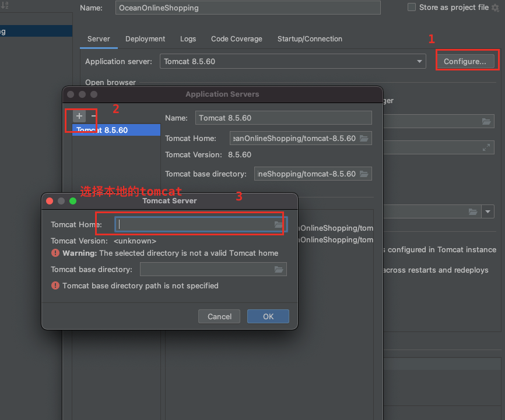The height and width of the screenshot is (420, 505).
Task: Click the base directory not specified error icon
Action: pyautogui.click(x=55, y=285)
